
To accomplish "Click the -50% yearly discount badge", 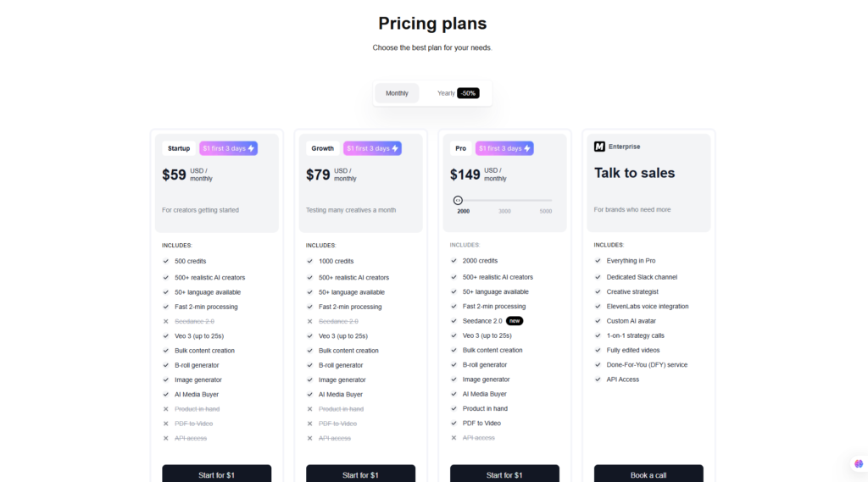I will tap(468, 93).
